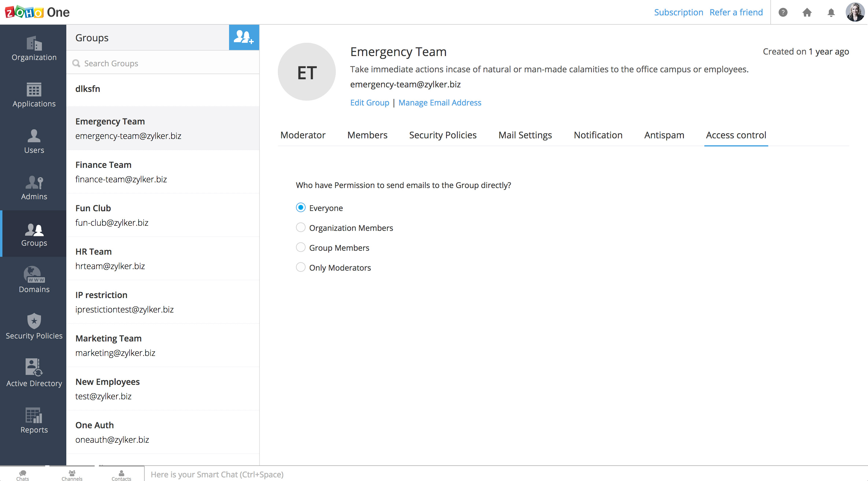Open the user profile avatar
This screenshot has height=481, width=868.
click(x=855, y=12)
